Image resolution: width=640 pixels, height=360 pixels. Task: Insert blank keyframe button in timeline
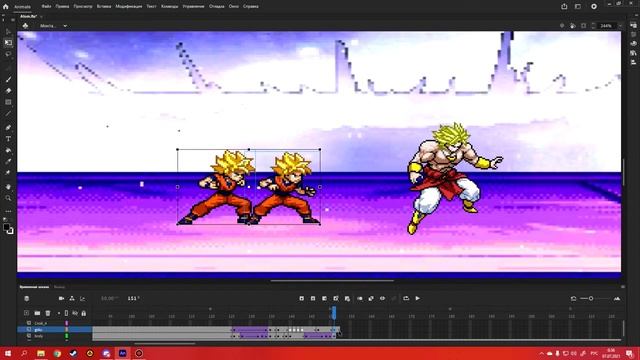tap(313, 298)
